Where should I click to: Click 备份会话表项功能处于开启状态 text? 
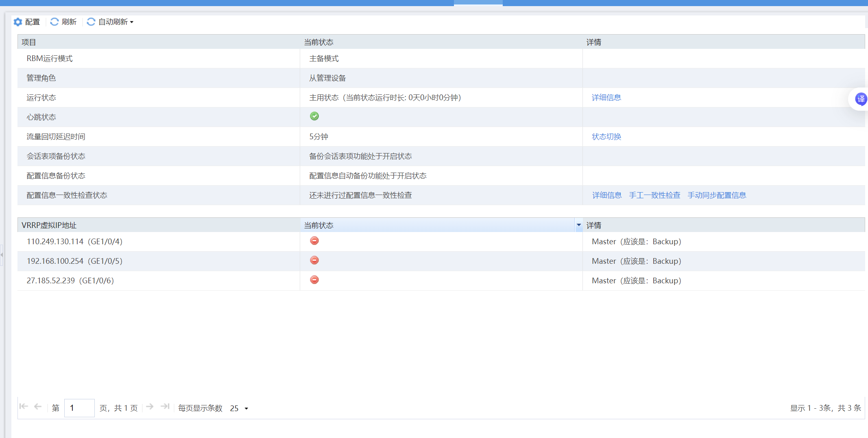pyautogui.click(x=360, y=156)
